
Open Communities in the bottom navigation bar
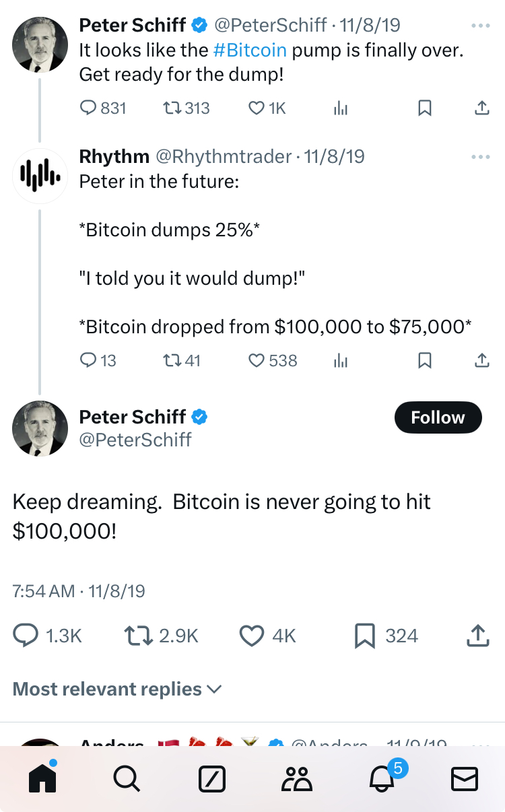point(296,779)
